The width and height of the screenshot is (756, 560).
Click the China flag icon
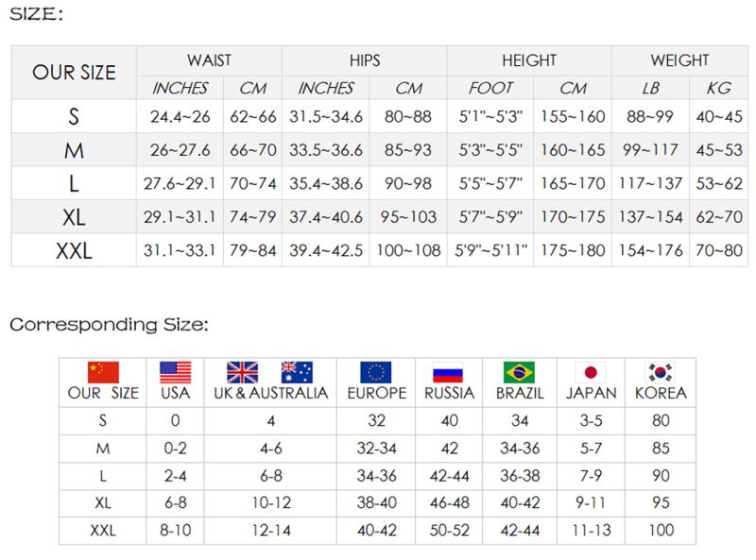[x=103, y=372]
